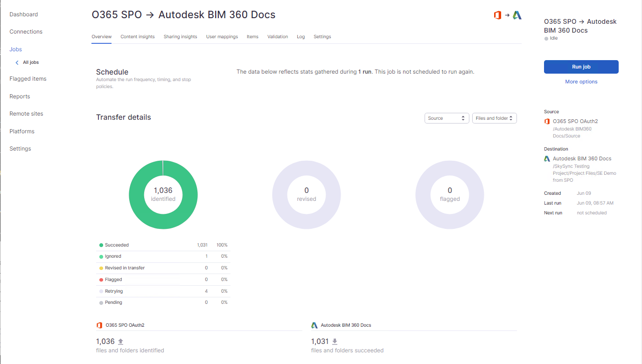Click the source path /Autodesk BIM360 Docs/Source
This screenshot has width=642, height=364.
coord(572,132)
